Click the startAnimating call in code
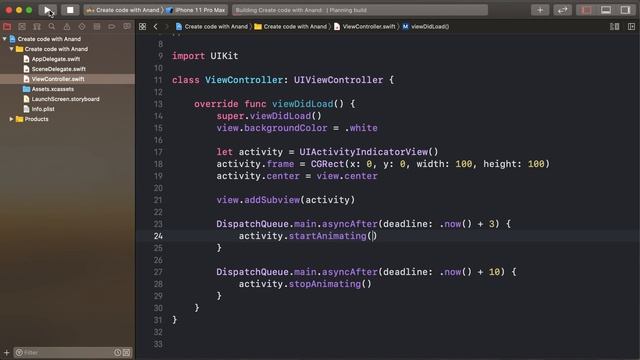Image resolution: width=640 pixels, height=360 pixels. tap(327, 236)
